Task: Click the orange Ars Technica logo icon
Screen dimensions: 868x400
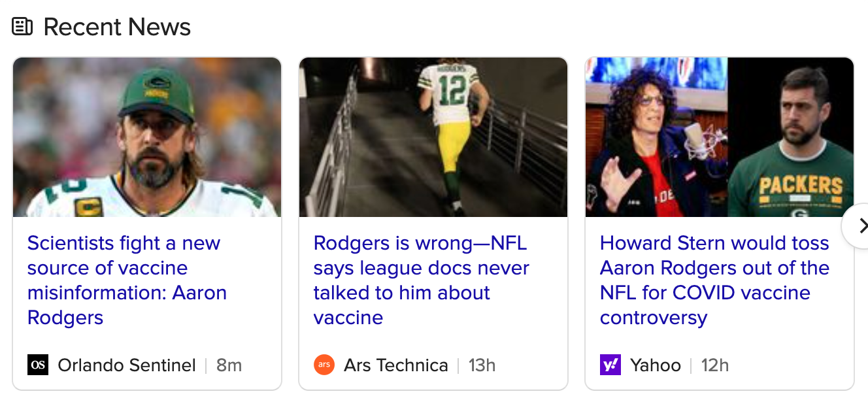Action: tap(324, 365)
